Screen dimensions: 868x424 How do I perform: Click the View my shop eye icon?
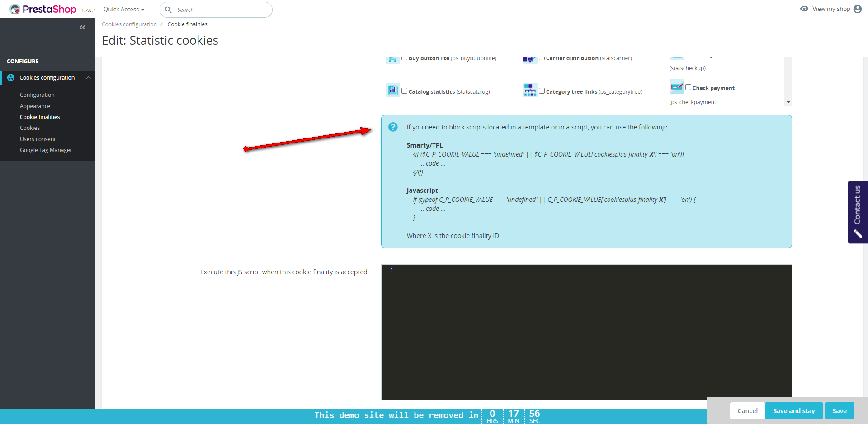click(804, 9)
